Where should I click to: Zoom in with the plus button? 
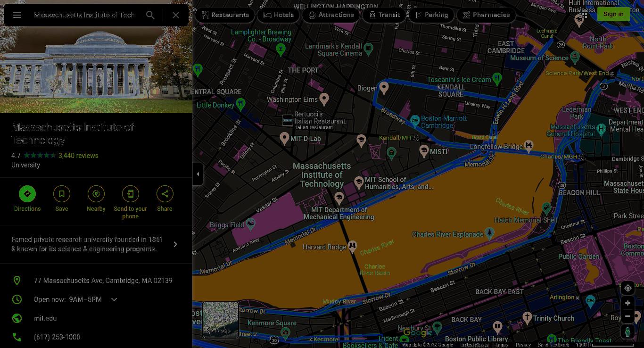(x=627, y=303)
